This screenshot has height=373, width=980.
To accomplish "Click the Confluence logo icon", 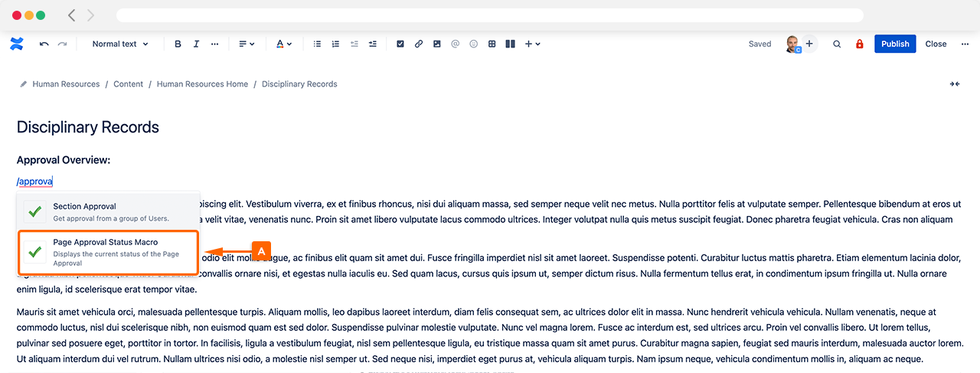I will pyautogui.click(x=17, y=44).
